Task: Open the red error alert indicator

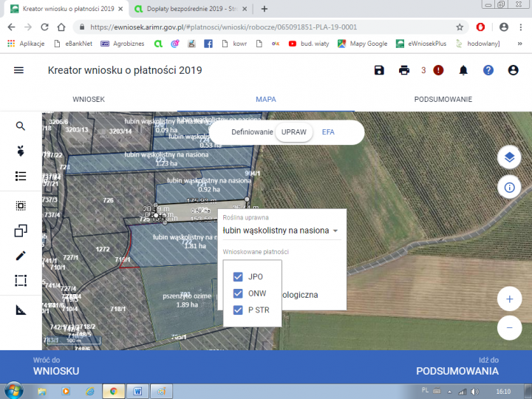Action: (438, 70)
